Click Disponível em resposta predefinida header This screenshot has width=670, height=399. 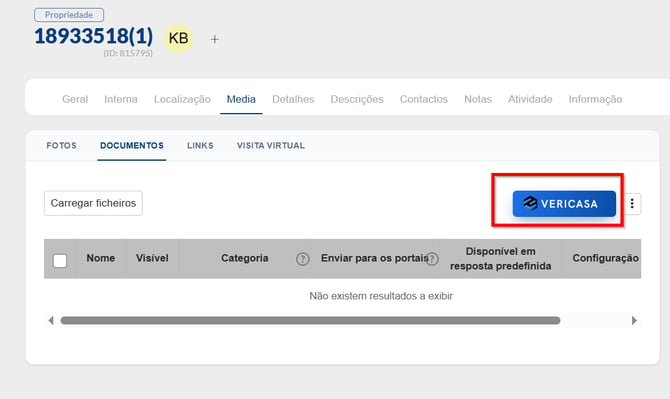(500, 259)
